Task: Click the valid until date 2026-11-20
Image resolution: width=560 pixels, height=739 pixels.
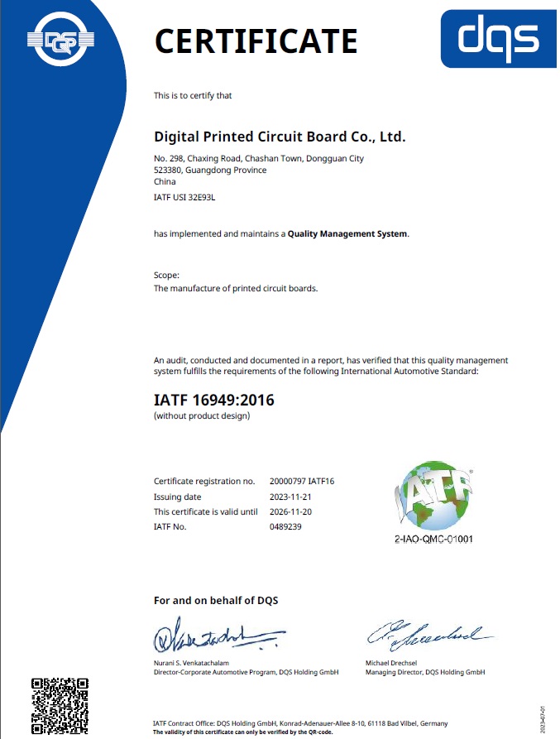Action: 291,511
